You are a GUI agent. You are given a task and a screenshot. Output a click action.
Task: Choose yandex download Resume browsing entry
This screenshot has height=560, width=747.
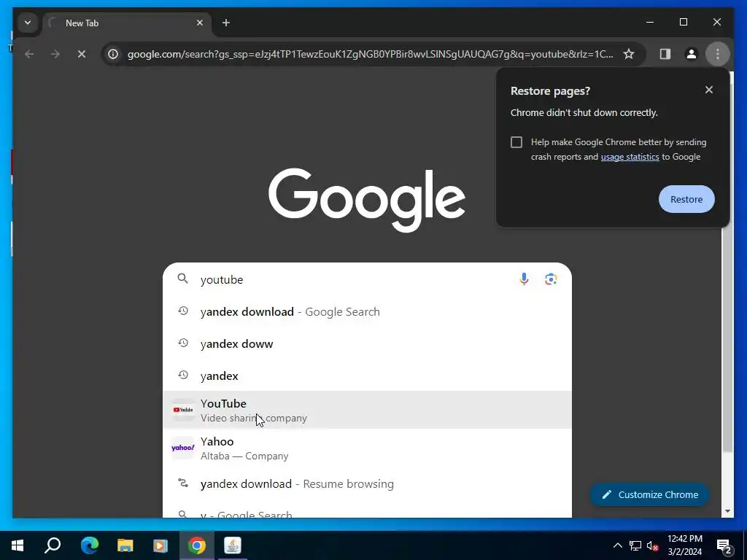[367, 484]
